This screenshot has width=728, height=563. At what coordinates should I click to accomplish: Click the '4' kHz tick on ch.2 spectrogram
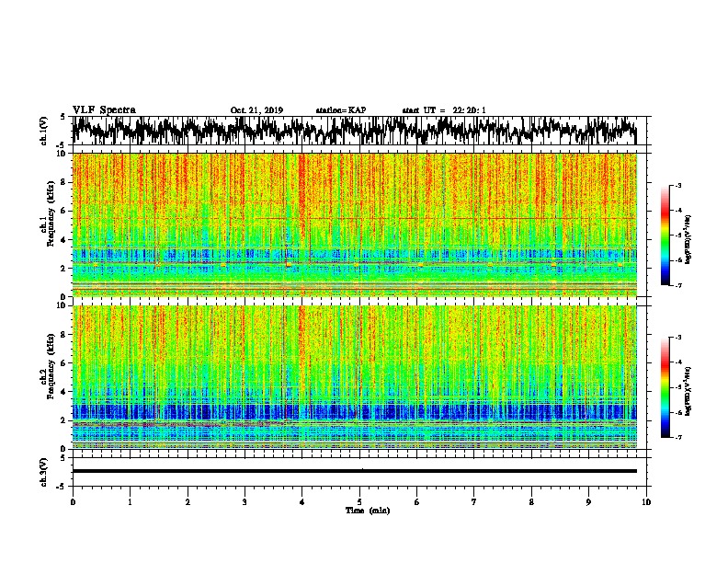click(65, 392)
